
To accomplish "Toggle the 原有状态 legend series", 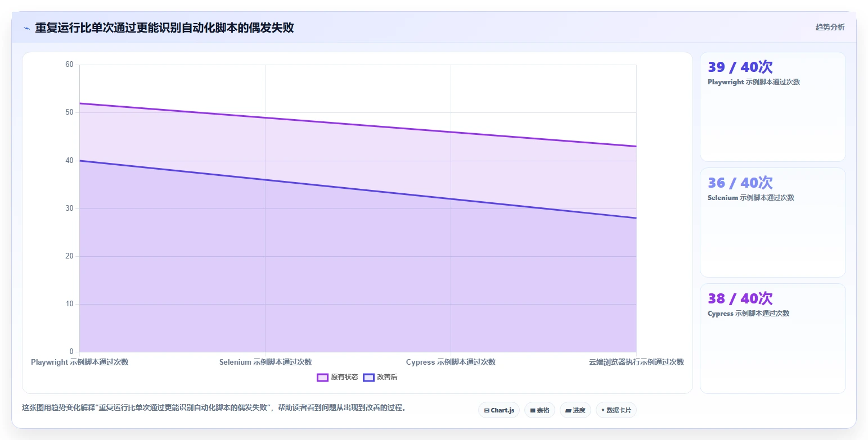I will (337, 377).
